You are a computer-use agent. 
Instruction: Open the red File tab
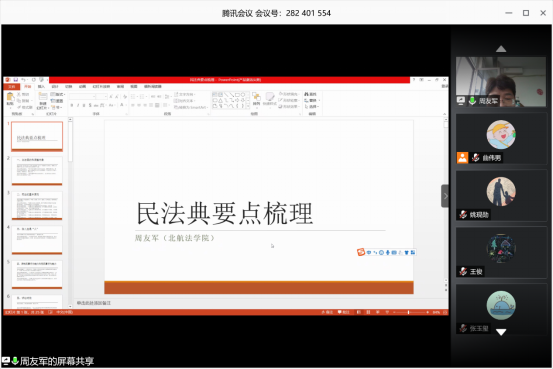tap(12, 86)
